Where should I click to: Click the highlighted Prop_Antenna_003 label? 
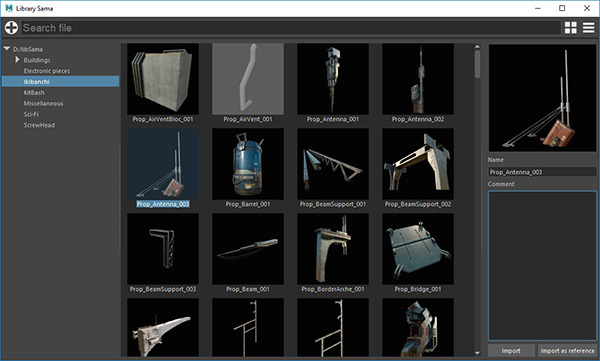point(163,204)
